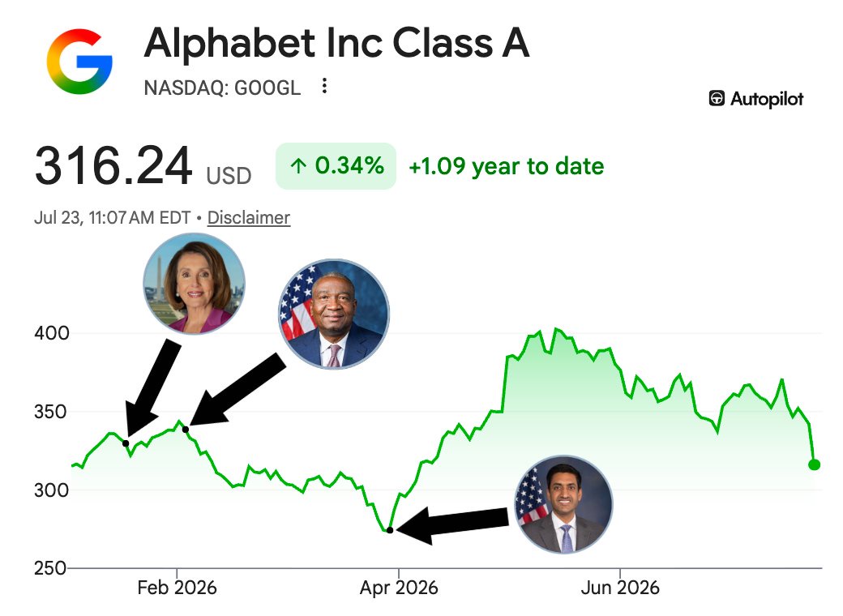This screenshot has width=843, height=616.
Task: Click the Feb 2026 axis label
Action: (x=177, y=588)
